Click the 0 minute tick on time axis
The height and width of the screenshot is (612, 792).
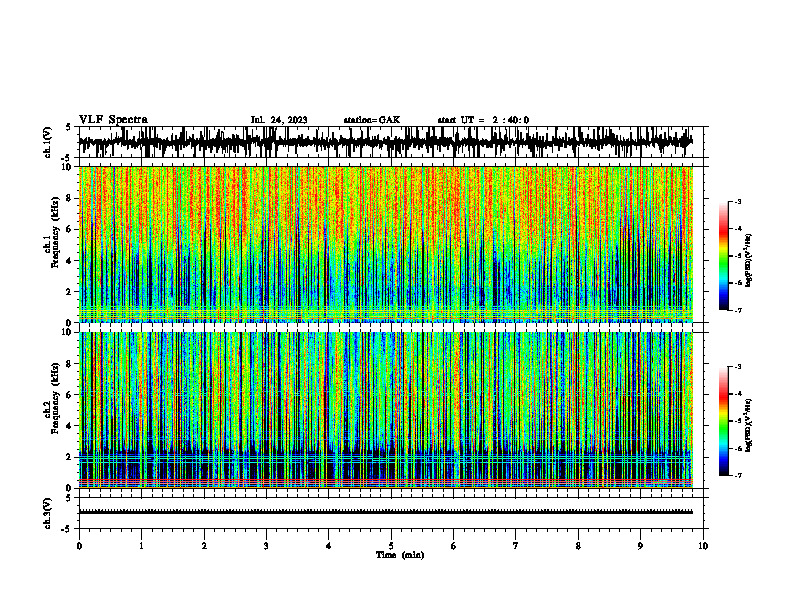point(79,546)
